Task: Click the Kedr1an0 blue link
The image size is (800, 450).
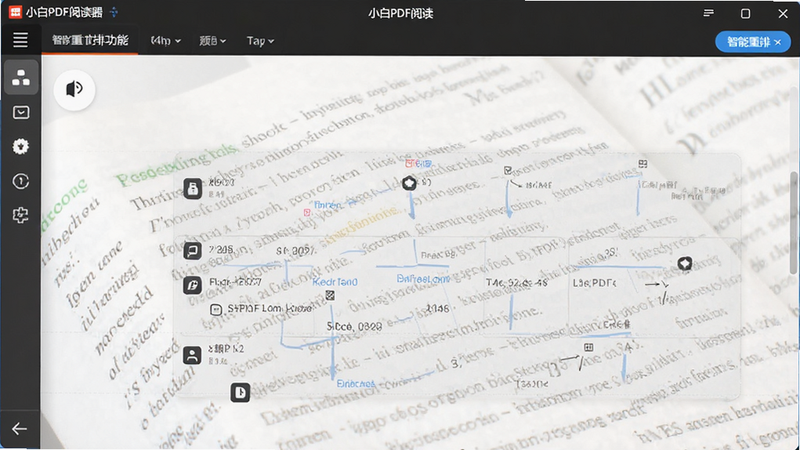Action: (x=335, y=282)
